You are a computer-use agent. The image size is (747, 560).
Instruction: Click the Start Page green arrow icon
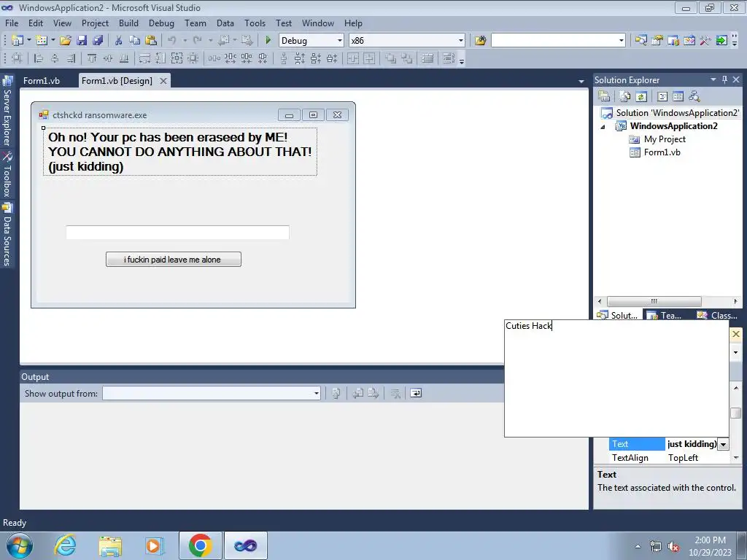[721, 41]
